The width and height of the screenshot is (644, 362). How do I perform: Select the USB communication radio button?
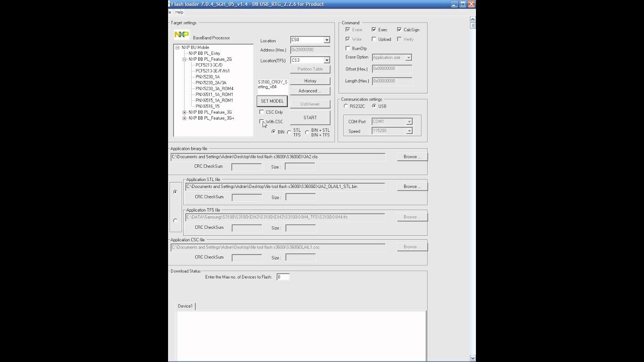pos(374,106)
